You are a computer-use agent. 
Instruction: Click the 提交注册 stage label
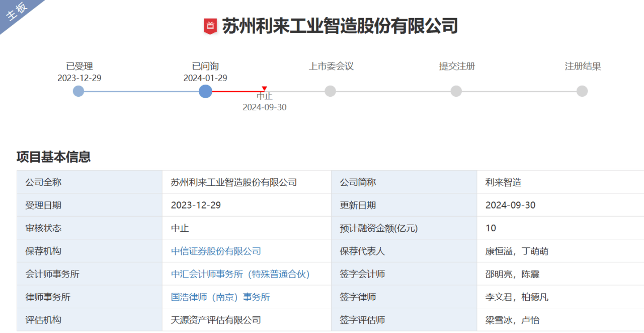tap(457, 66)
